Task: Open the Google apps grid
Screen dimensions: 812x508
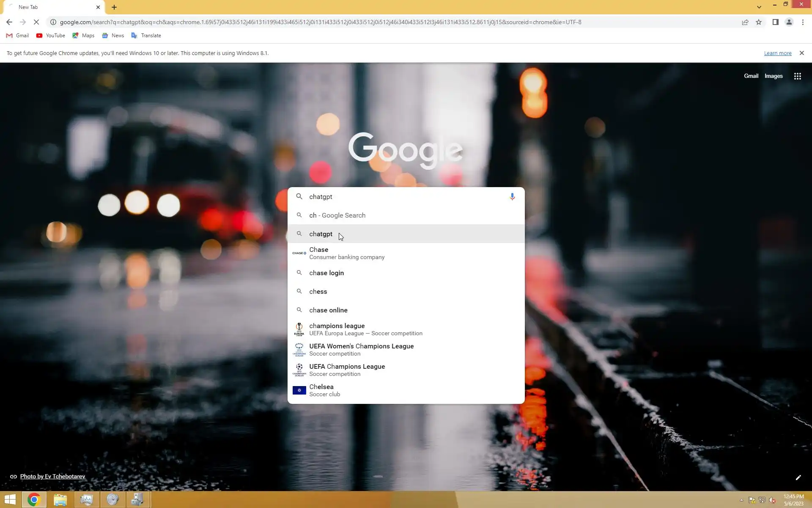Action: click(797, 76)
